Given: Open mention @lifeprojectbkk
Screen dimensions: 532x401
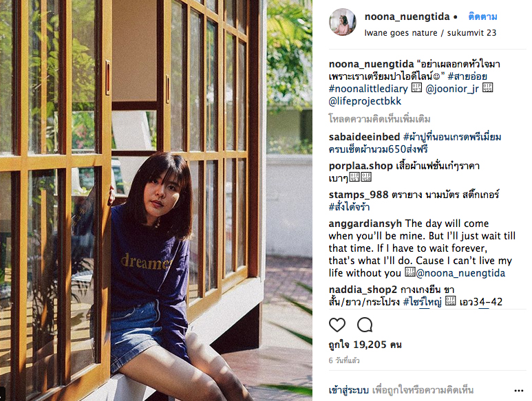Looking at the screenshot, I should click(x=365, y=101).
